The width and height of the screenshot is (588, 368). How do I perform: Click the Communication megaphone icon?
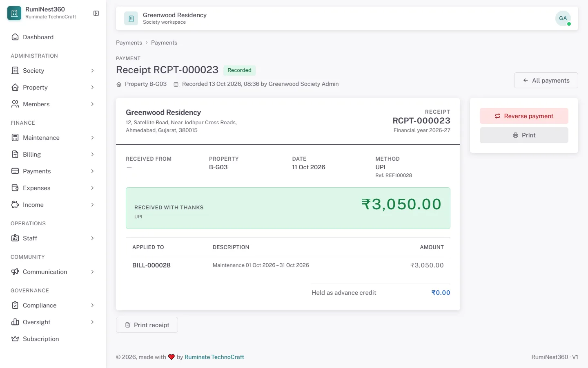[x=15, y=272]
